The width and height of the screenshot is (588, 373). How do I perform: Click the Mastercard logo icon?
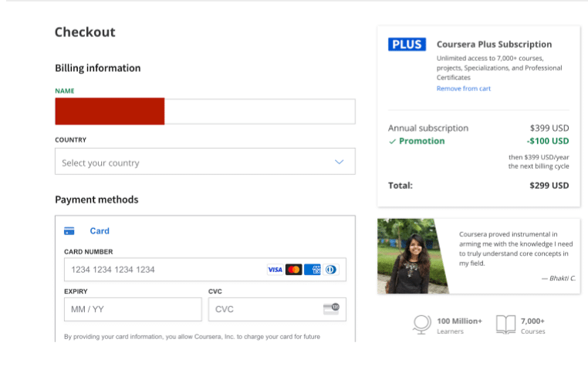pyautogui.click(x=294, y=270)
